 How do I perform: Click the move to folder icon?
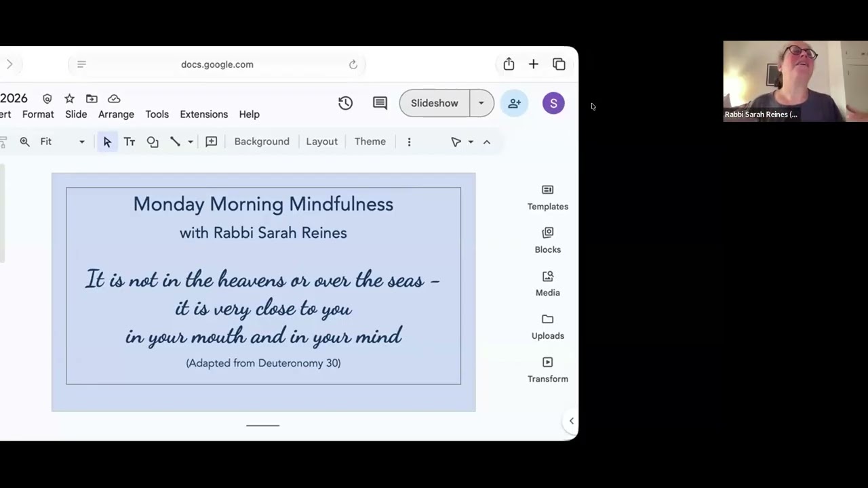pos(92,99)
